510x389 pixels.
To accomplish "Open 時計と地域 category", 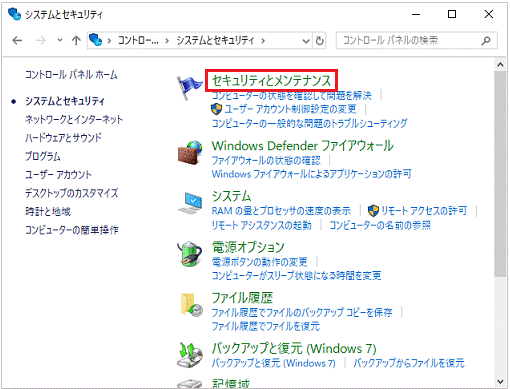I will [48, 211].
